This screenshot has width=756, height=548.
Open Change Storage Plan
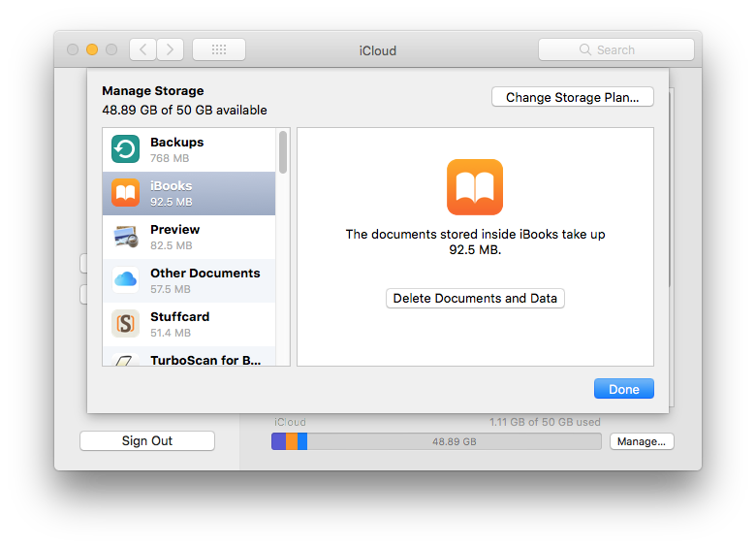click(573, 97)
